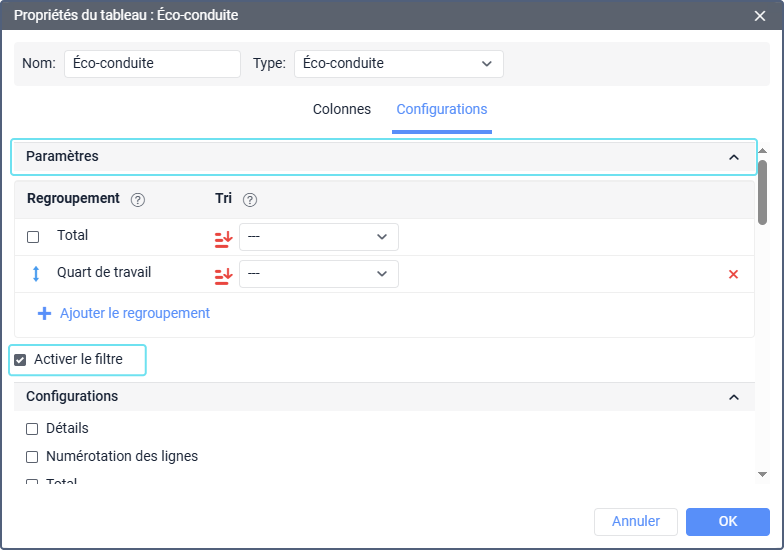The image size is (784, 550).
Task: Open the Type dropdown Éco-conduite
Action: click(398, 64)
